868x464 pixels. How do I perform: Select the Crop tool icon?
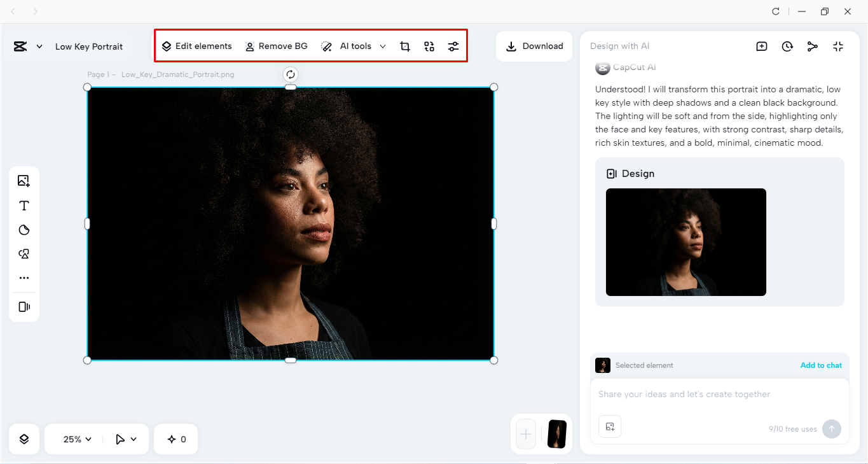click(x=405, y=46)
